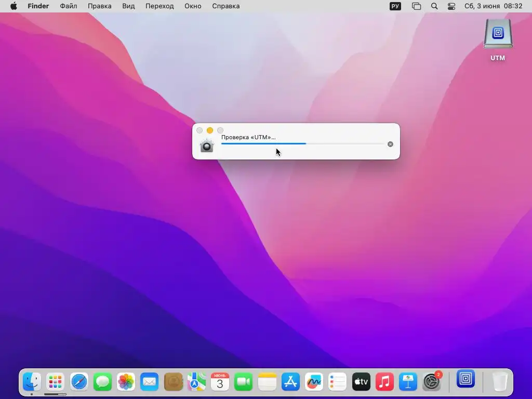Image resolution: width=532 pixels, height=399 pixels.
Task: Select the UTM disk on desktop
Action: click(x=498, y=40)
